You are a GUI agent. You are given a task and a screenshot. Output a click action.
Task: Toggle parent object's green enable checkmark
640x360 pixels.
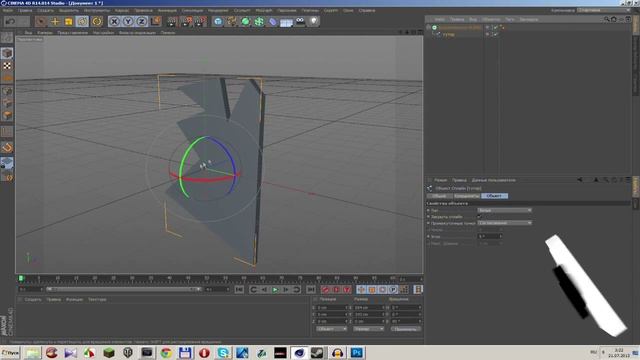496,27
